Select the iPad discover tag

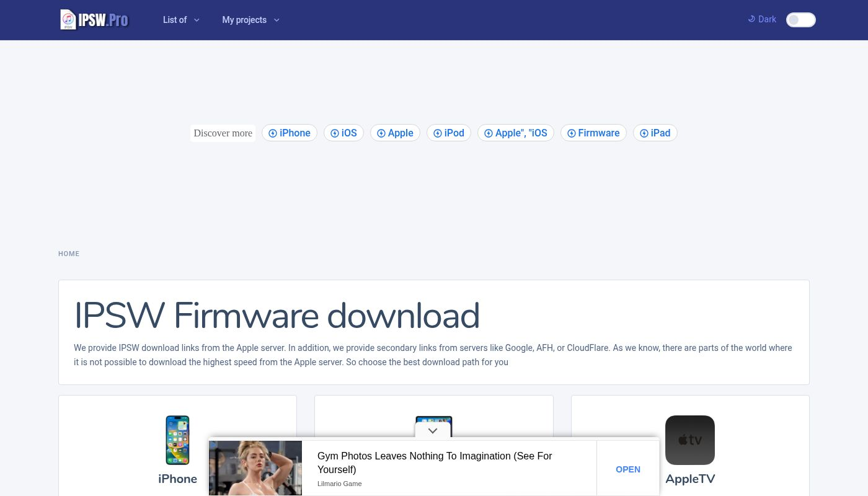655,133
